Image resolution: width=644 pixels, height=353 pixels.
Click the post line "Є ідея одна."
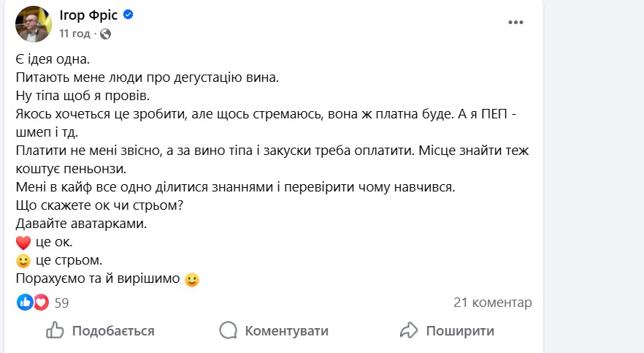[54, 58]
